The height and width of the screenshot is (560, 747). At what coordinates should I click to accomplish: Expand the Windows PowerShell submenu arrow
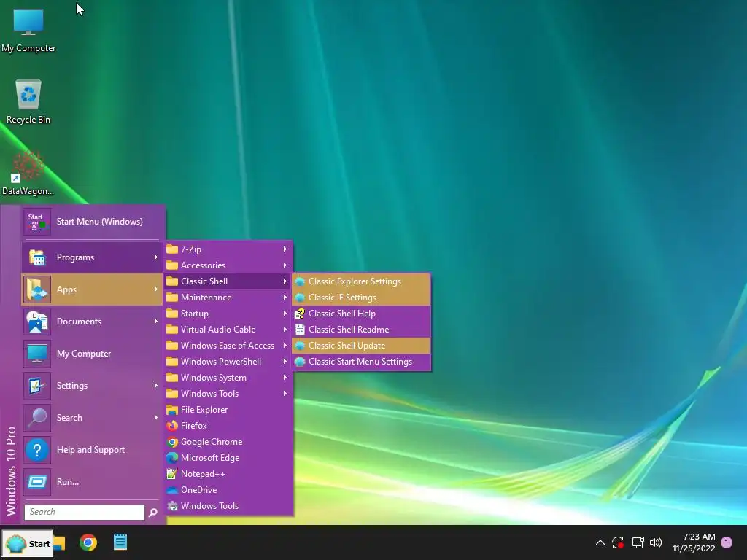[285, 362]
